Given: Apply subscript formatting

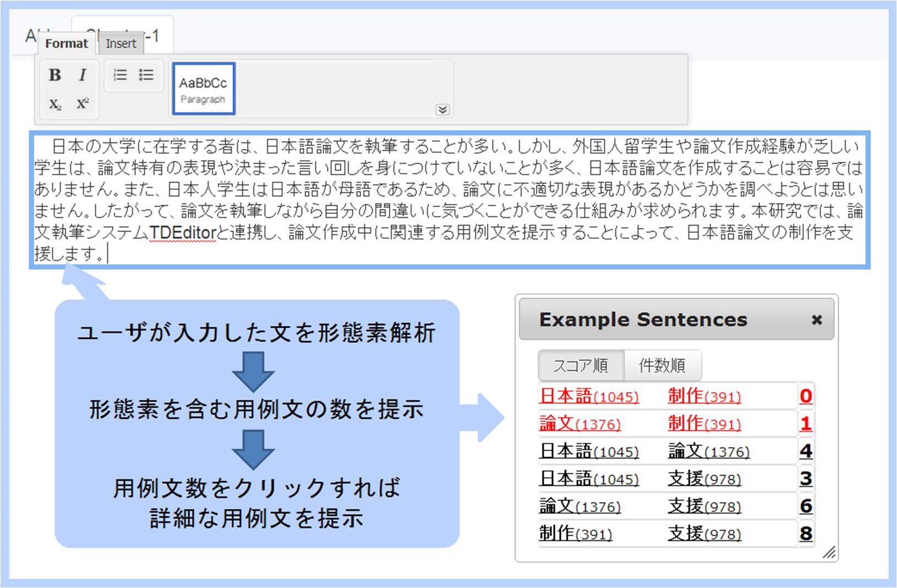Looking at the screenshot, I should click(55, 104).
